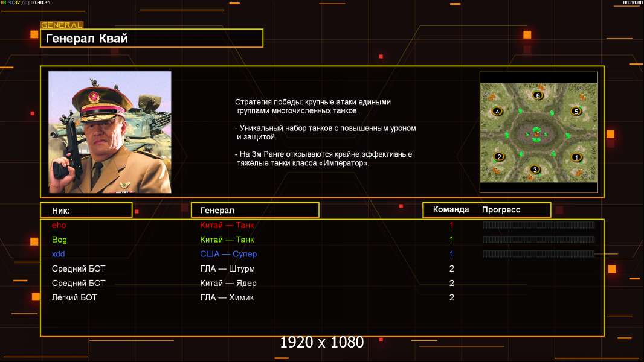Click the 'Ник:' column header
This screenshot has width=644, height=362.
(86, 211)
